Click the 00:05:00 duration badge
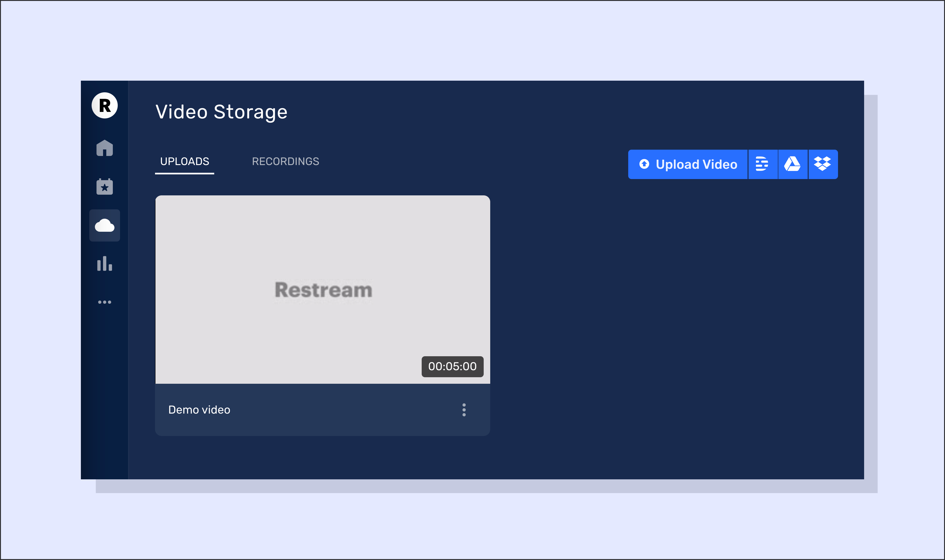 tap(452, 366)
